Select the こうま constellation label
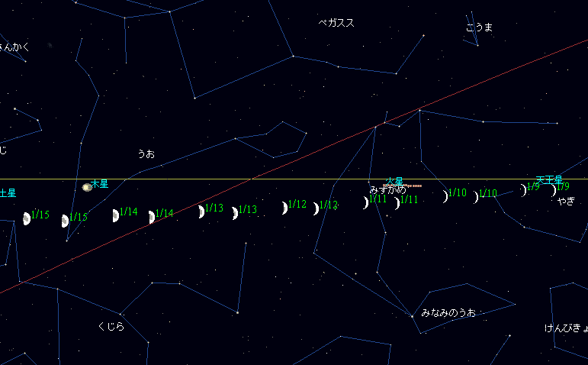 [479, 27]
